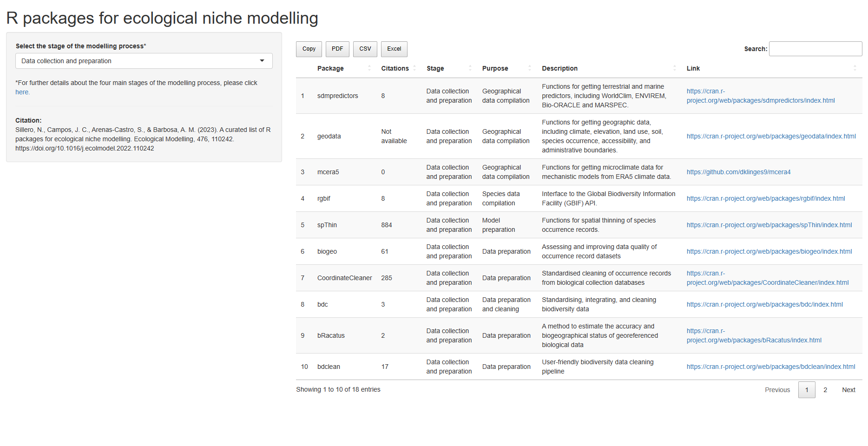The image size is (868, 446).
Task: Sort table by Citations column arrows
Action: pos(414,68)
